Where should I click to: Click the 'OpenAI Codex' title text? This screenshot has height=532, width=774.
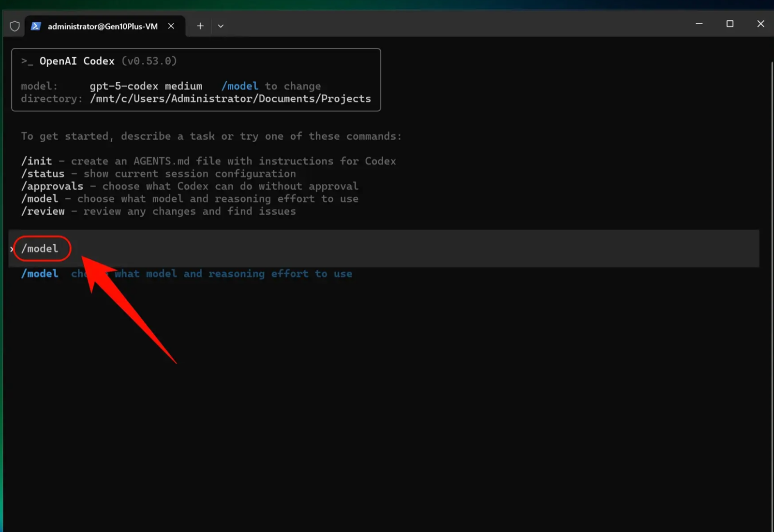coord(77,61)
